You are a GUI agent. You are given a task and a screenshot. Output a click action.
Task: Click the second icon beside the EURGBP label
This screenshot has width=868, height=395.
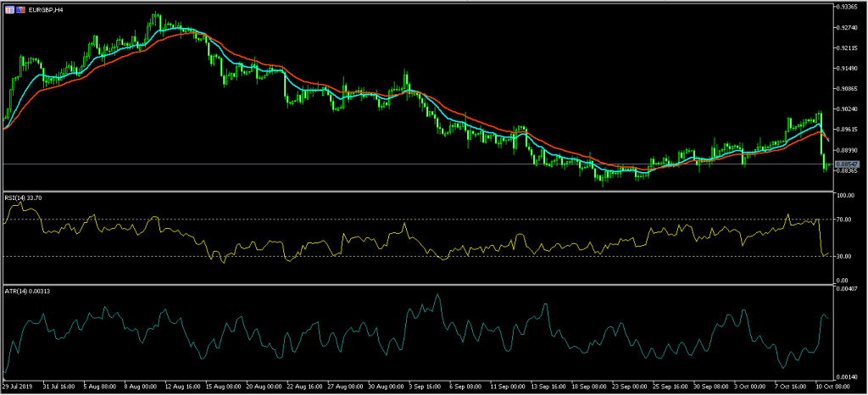coord(19,8)
